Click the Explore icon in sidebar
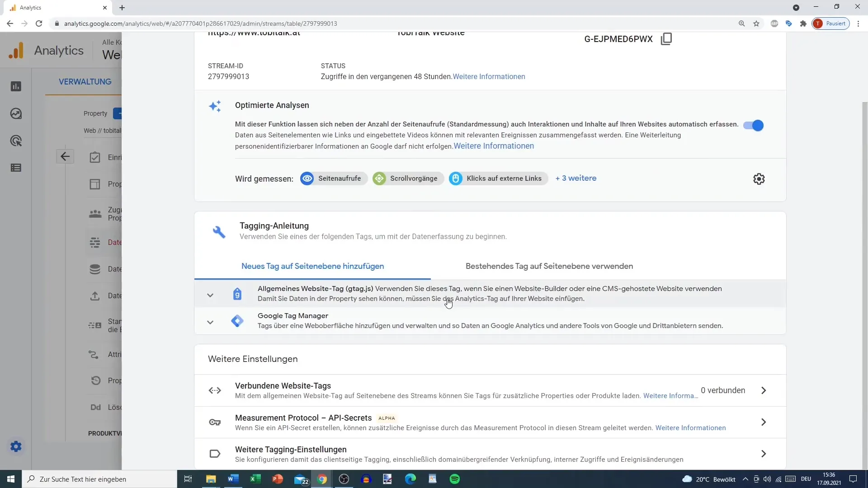The height and width of the screenshot is (488, 868). pyautogui.click(x=16, y=114)
